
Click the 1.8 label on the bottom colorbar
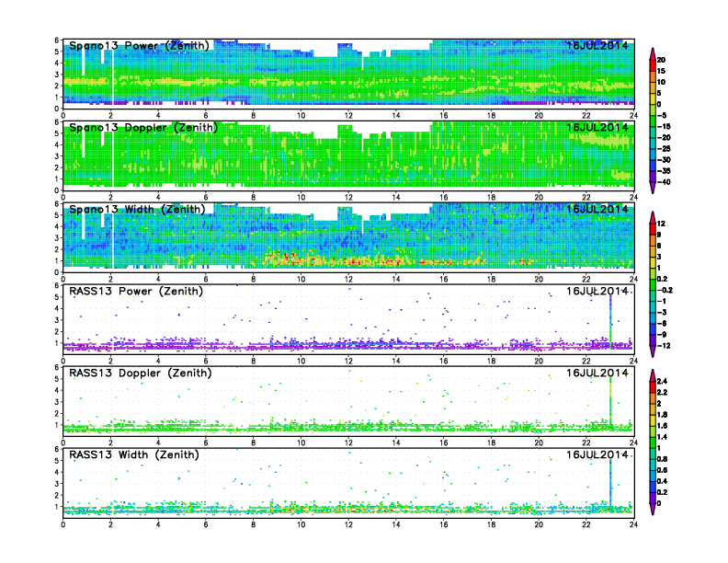[x=662, y=414]
